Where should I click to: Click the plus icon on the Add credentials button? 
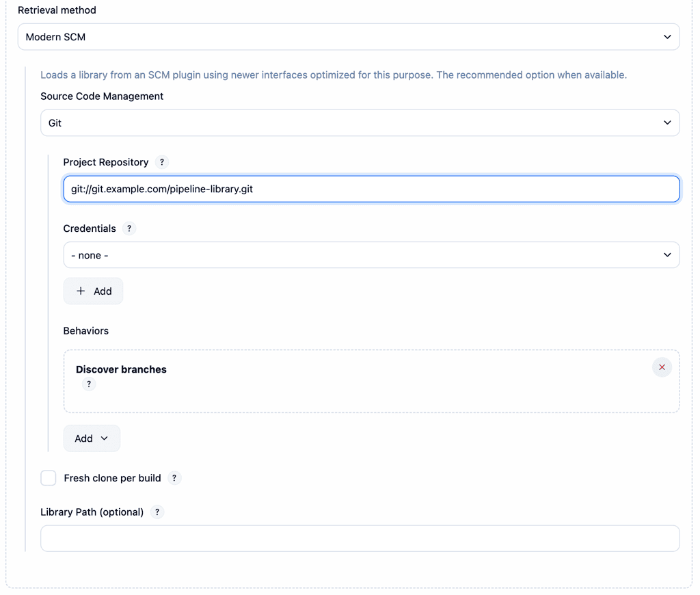[81, 291]
